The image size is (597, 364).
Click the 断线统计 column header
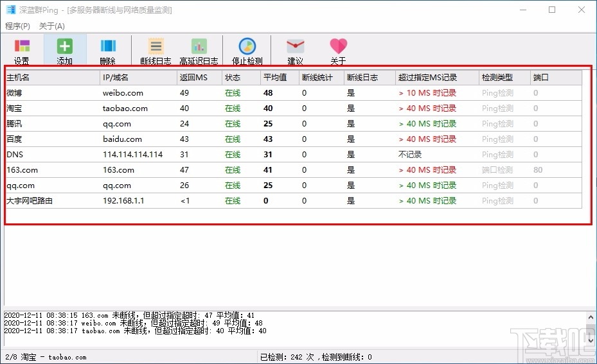tap(321, 78)
